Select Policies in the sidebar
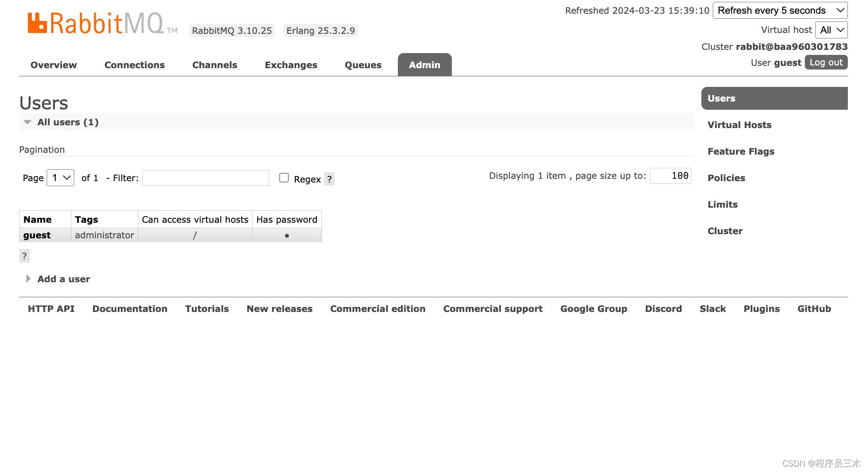Viewport: 868px width, 472px height. (x=727, y=178)
